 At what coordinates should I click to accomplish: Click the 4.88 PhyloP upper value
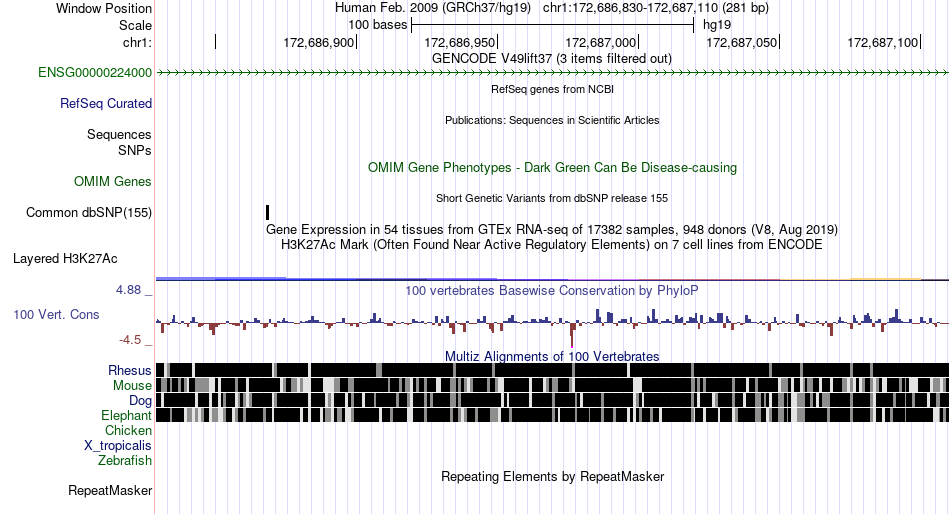(128, 290)
